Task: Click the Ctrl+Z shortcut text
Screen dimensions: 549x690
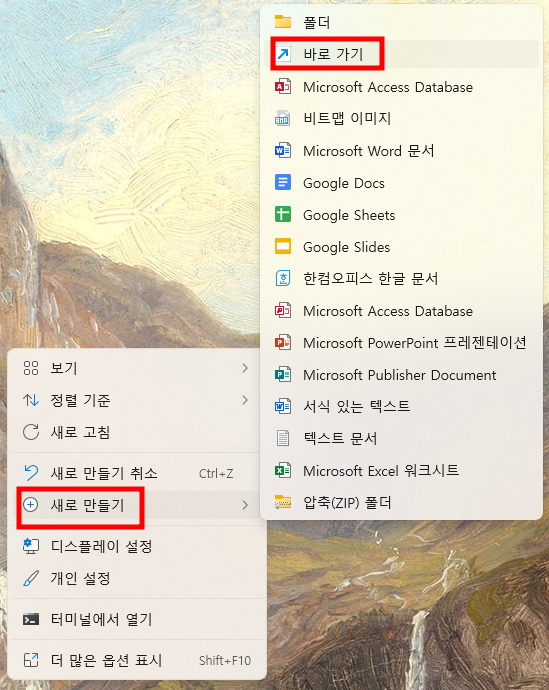Action: tap(216, 473)
